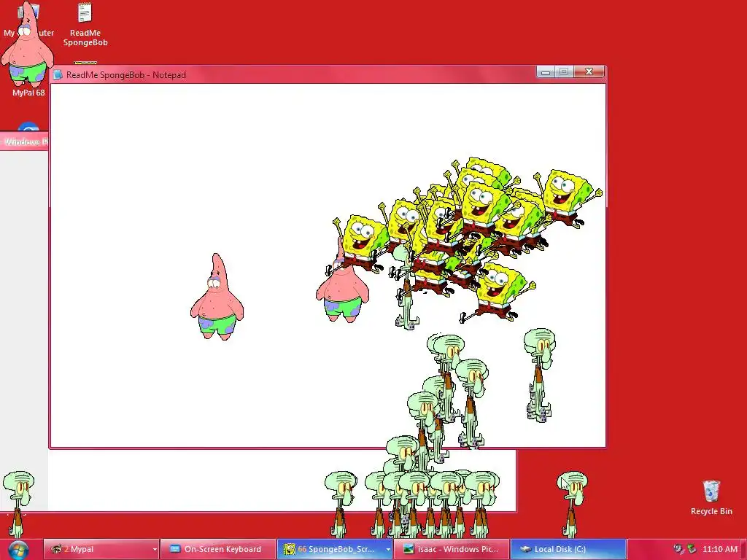Switch to Local Disk (C:) taskbar button

point(568,549)
